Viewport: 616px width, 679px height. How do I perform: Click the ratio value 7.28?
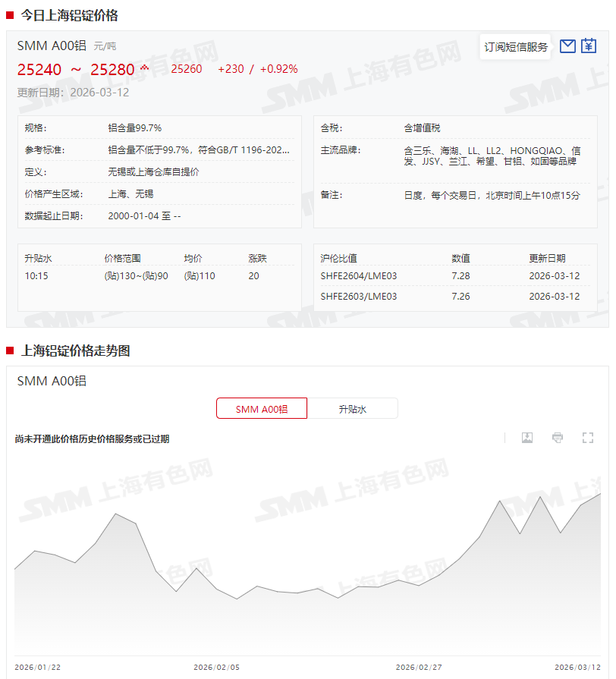tap(460, 276)
